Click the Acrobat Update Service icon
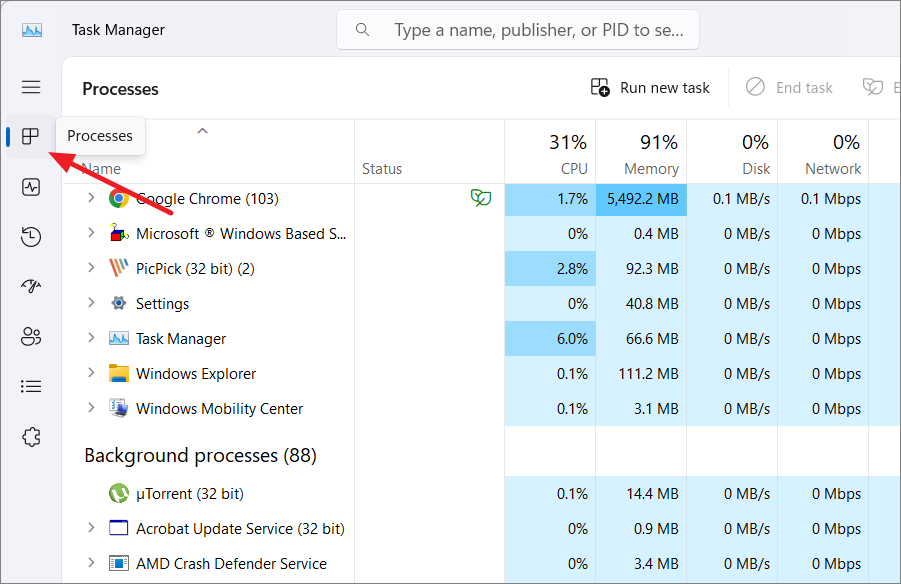The height and width of the screenshot is (584, 901). click(119, 528)
